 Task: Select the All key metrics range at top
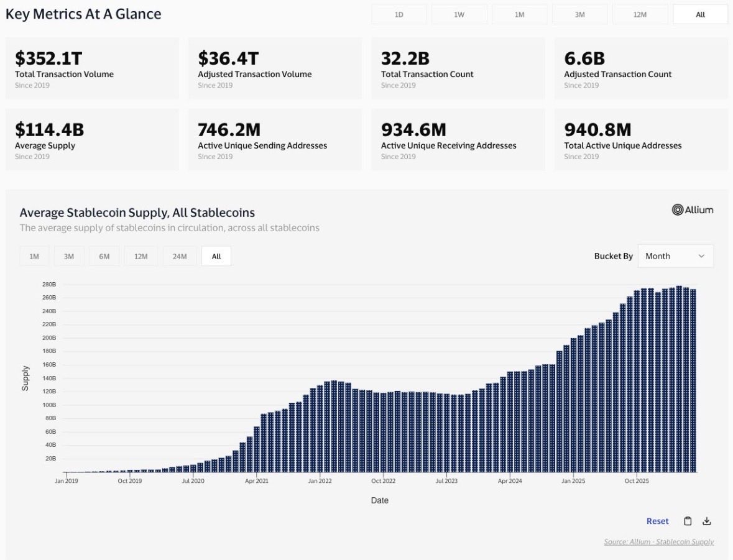(x=700, y=14)
